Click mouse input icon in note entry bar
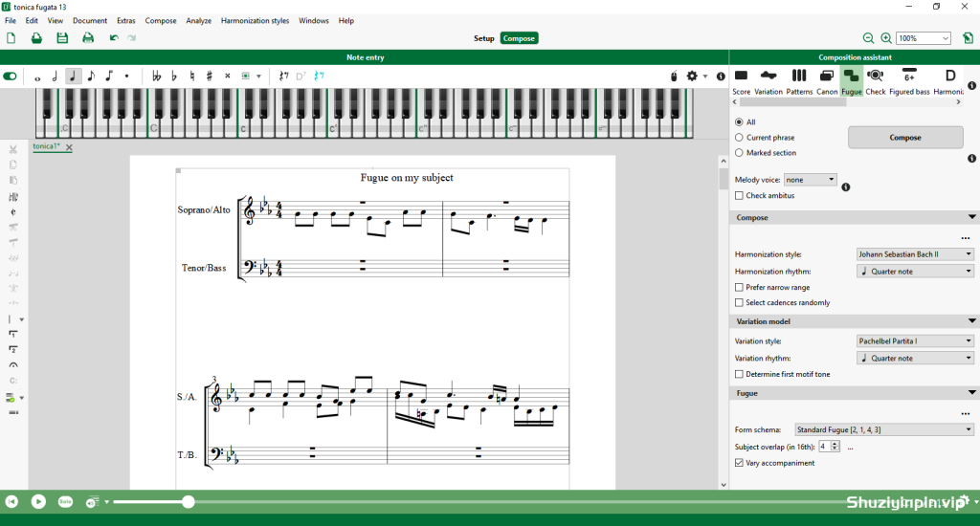 pos(674,77)
